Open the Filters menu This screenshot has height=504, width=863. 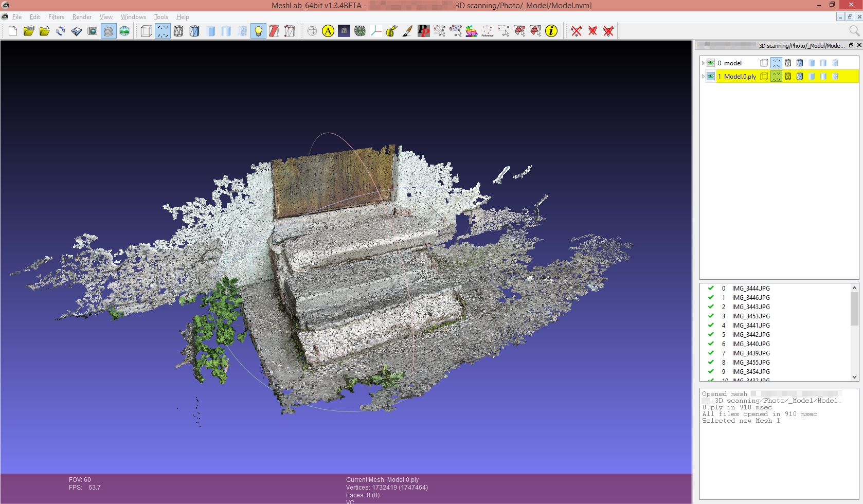coord(56,17)
